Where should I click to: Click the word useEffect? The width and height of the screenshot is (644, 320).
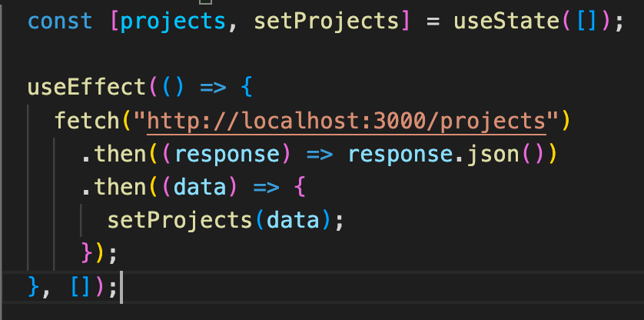(87, 87)
